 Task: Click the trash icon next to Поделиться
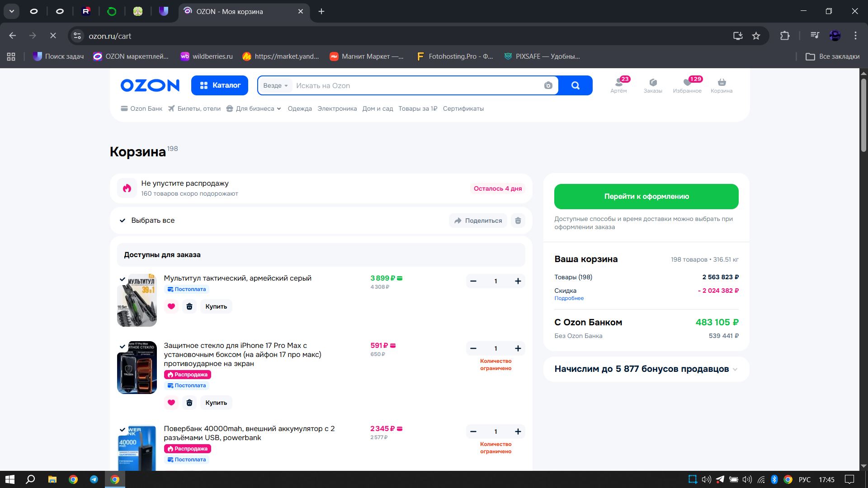click(518, 221)
